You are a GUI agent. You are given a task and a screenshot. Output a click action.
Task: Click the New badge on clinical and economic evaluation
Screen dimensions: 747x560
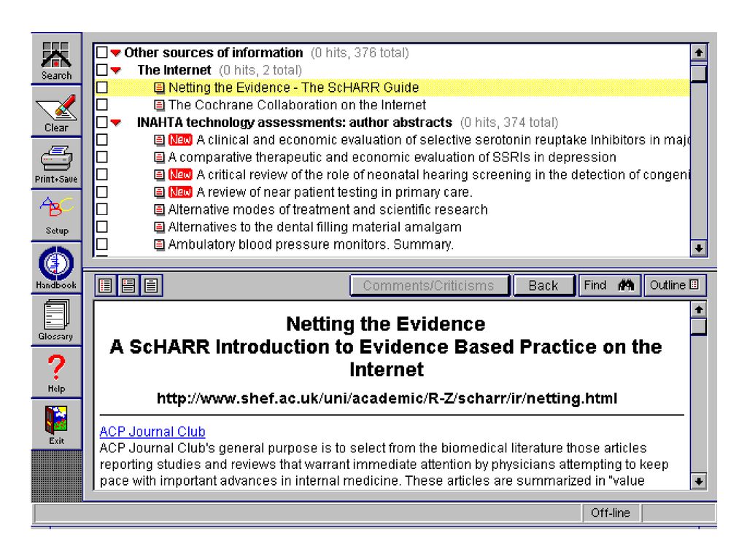[181, 139]
